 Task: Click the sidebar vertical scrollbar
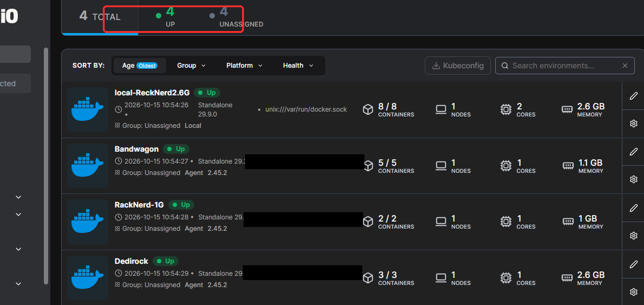click(46, 166)
